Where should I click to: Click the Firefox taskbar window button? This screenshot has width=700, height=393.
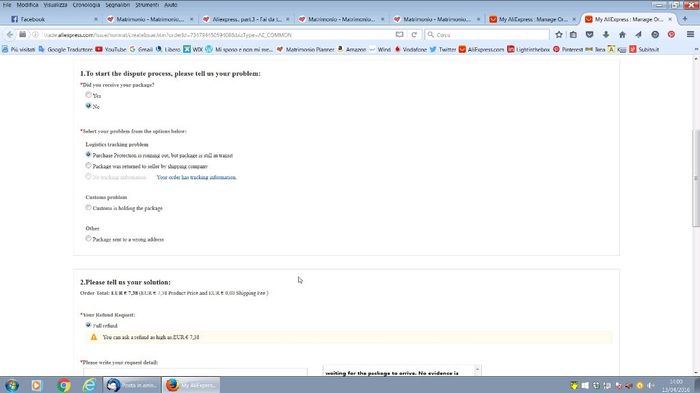(x=191, y=385)
